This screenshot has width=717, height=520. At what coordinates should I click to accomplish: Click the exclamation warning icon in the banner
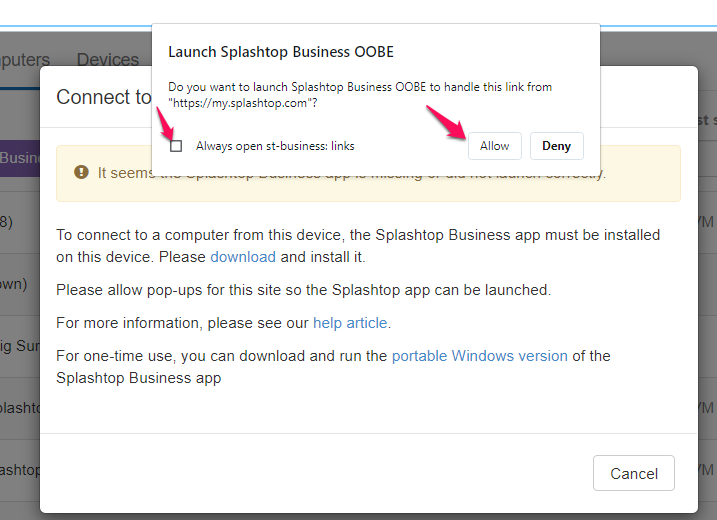[81, 172]
